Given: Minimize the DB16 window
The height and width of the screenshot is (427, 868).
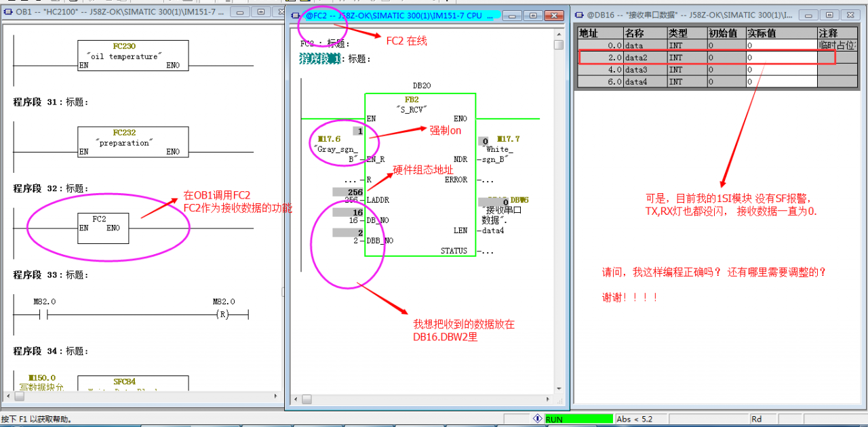Looking at the screenshot, I should point(810,14).
